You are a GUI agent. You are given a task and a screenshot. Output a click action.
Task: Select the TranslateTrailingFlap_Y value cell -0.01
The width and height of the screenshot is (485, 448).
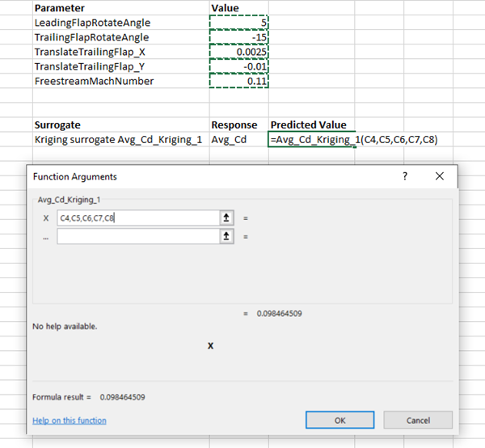click(x=238, y=66)
